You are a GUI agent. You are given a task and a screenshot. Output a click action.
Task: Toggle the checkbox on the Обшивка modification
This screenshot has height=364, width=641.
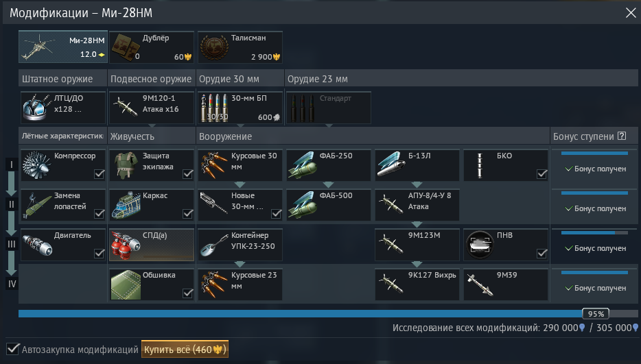pyautogui.click(x=187, y=293)
